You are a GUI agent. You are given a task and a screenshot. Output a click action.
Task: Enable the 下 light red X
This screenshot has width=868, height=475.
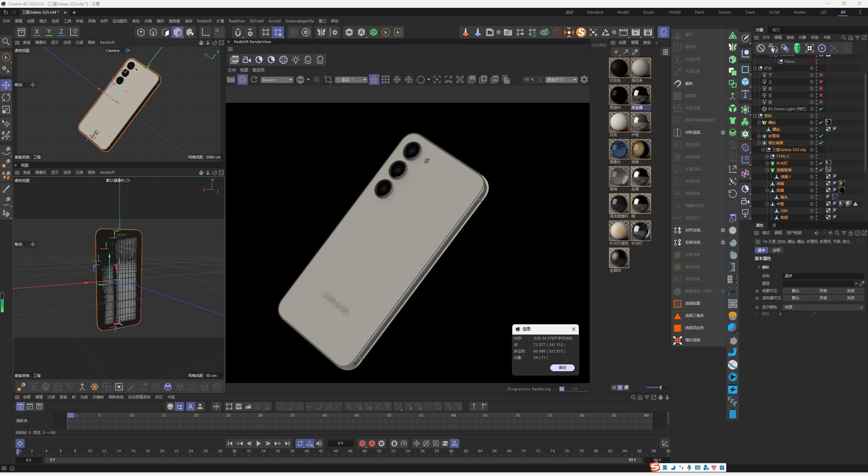[821, 75]
